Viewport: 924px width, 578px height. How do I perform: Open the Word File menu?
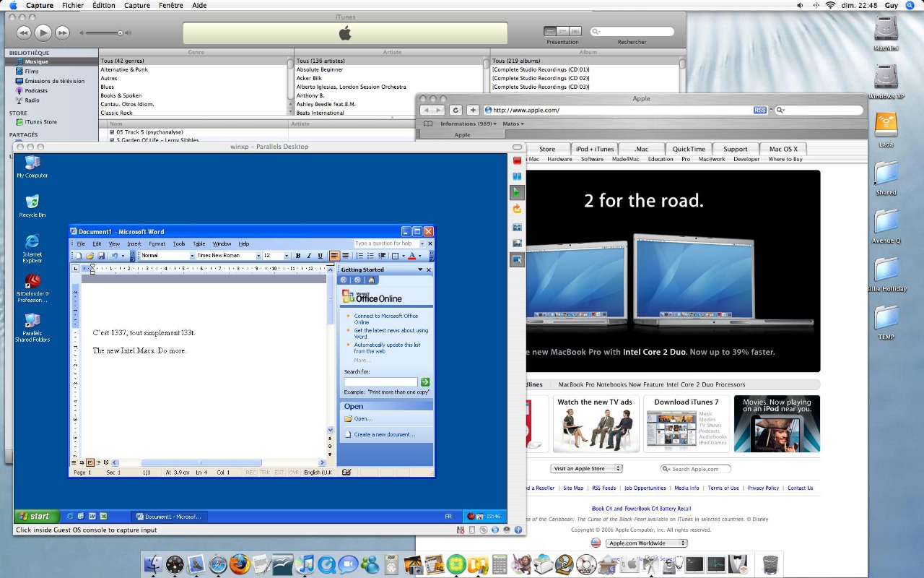tap(81, 243)
